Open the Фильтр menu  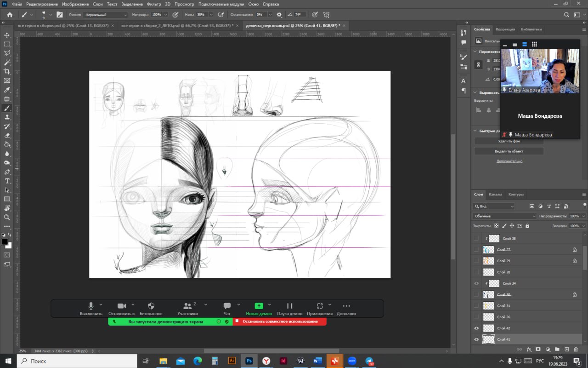click(x=154, y=4)
